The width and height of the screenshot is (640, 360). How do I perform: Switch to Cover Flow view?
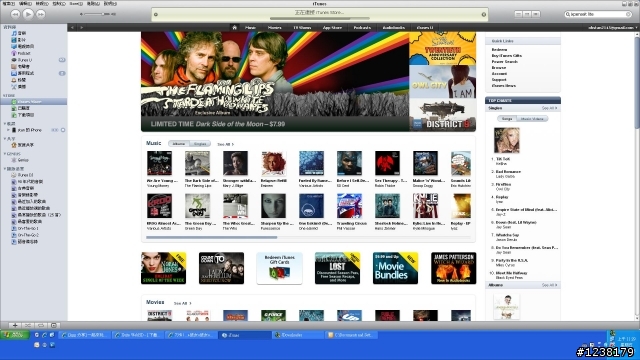tap(536, 14)
